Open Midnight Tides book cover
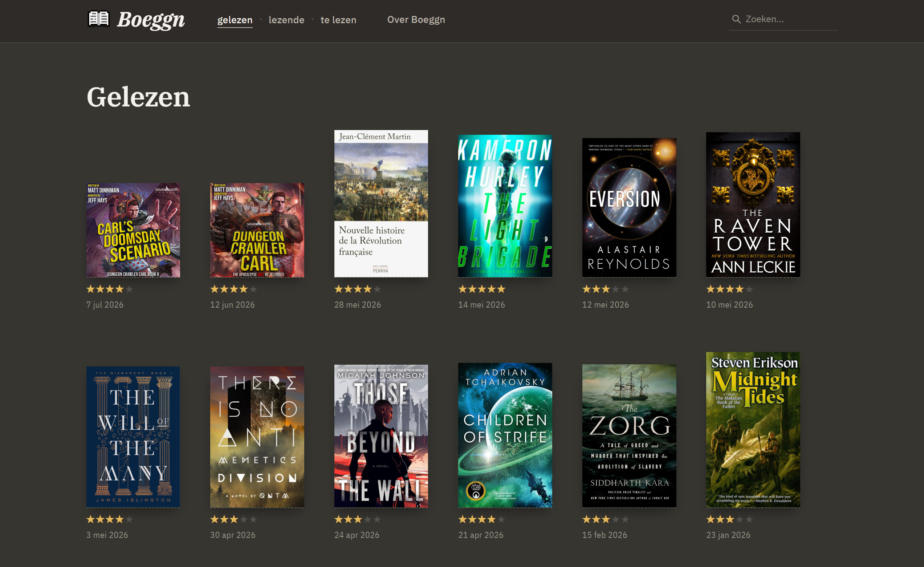Viewport: 924px width, 567px height. tap(753, 430)
